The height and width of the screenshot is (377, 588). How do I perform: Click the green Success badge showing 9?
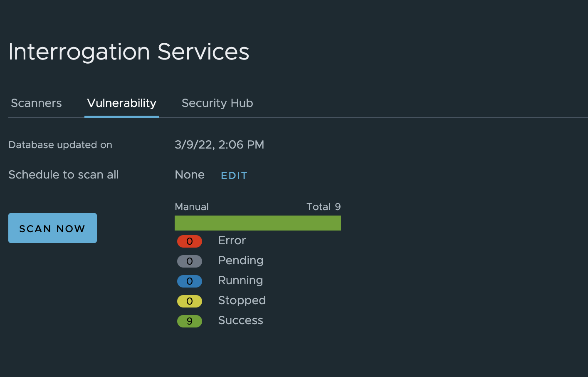190,321
